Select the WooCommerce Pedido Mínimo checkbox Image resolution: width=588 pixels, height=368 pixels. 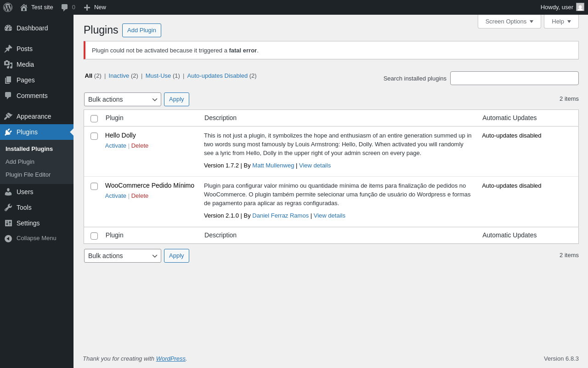[94, 186]
